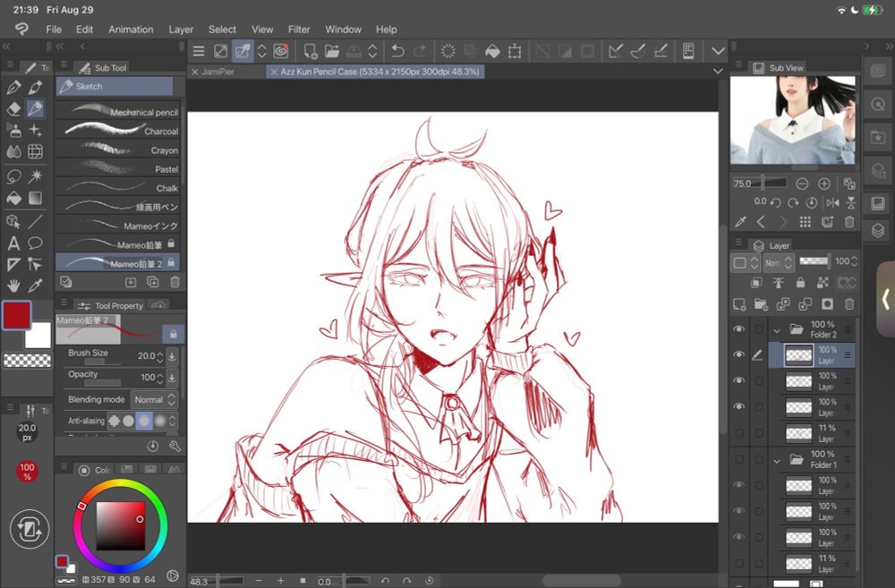
Task: Click Undo in the command bar
Action: [398, 51]
